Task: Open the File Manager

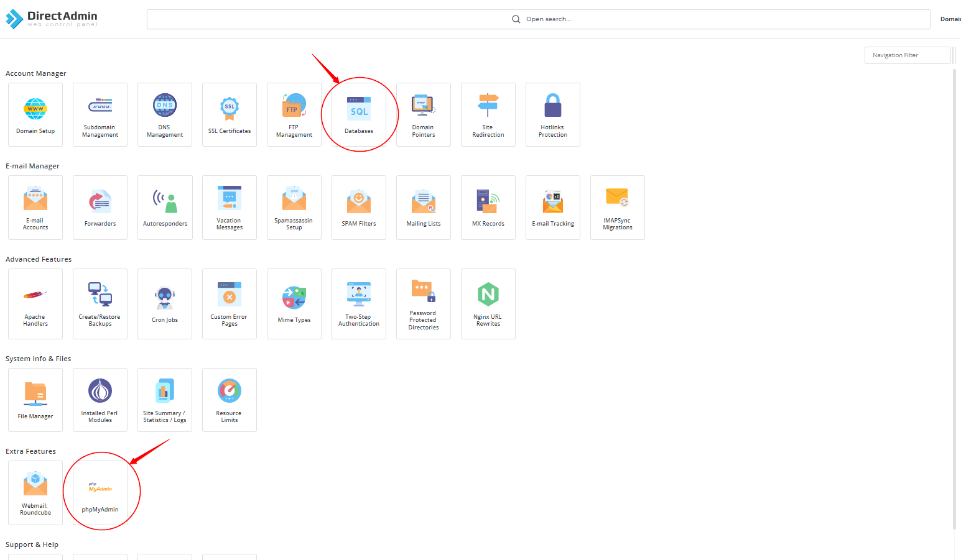Action: click(x=35, y=400)
